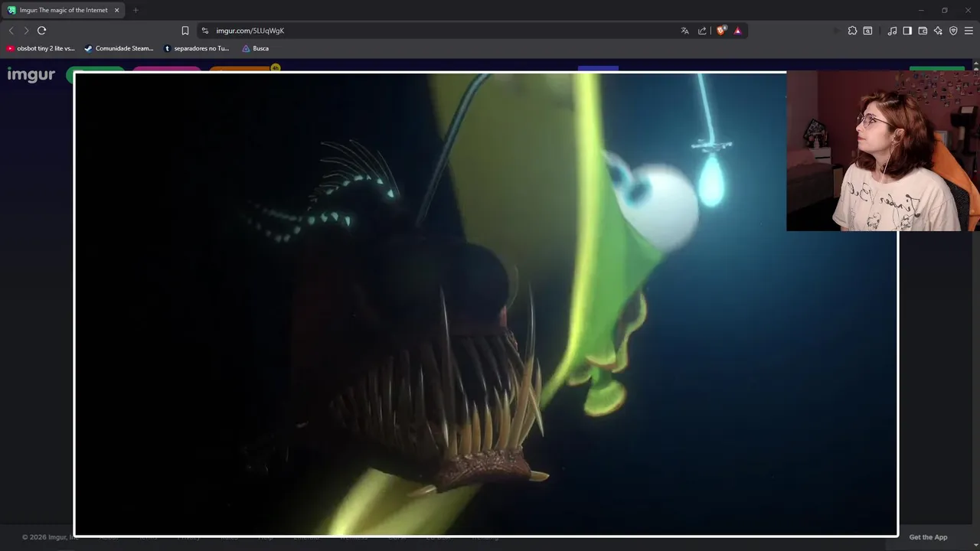Open Leo AI sparkle icon
Image resolution: width=980 pixels, height=551 pixels.
(938, 31)
